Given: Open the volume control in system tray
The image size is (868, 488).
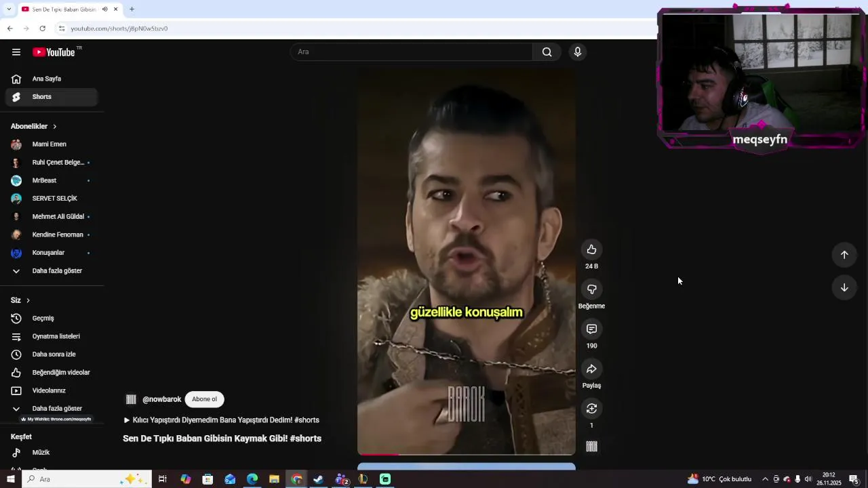Looking at the screenshot, I should [808, 479].
